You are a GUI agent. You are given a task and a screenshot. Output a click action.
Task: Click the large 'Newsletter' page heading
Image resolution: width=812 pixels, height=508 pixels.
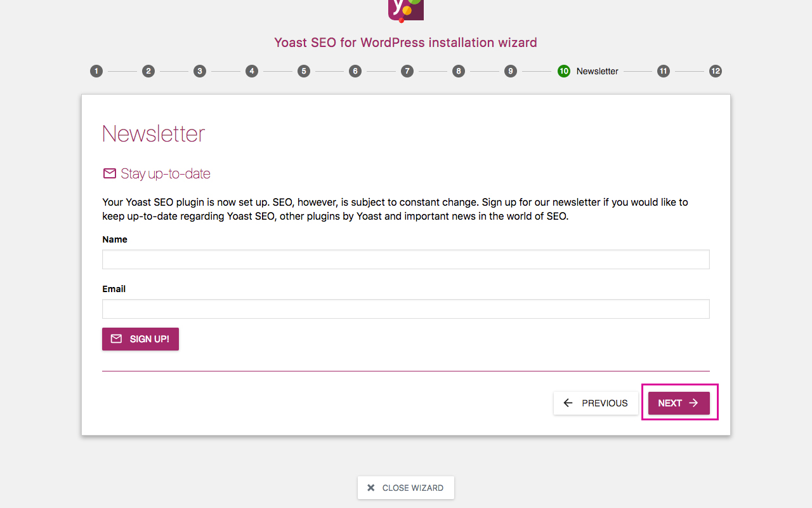point(154,133)
